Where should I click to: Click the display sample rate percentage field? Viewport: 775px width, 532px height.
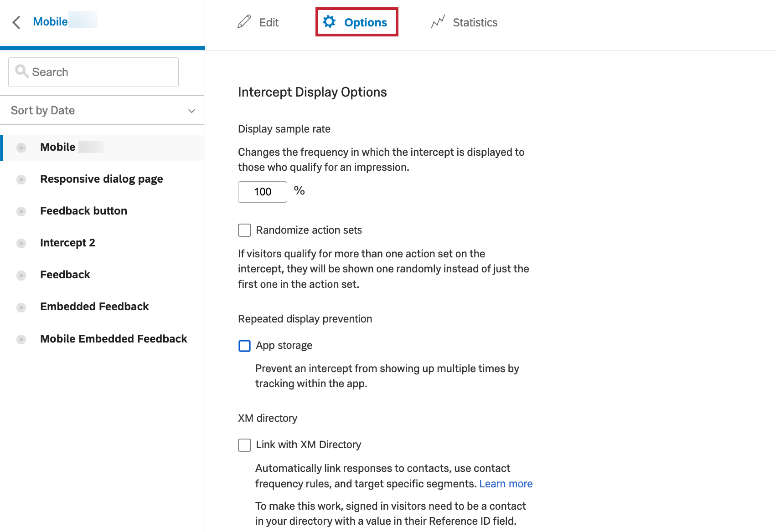263,192
